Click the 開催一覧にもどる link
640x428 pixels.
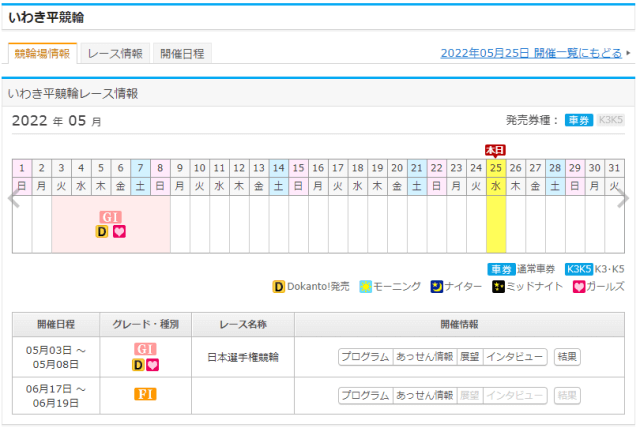pyautogui.click(x=531, y=53)
